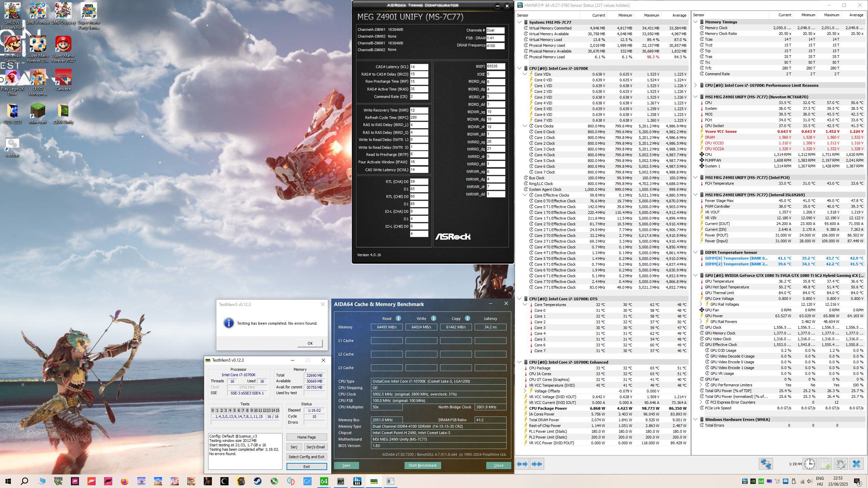Collapse Core Effective Clocks tree node
868x488 pixels.
coord(525,195)
